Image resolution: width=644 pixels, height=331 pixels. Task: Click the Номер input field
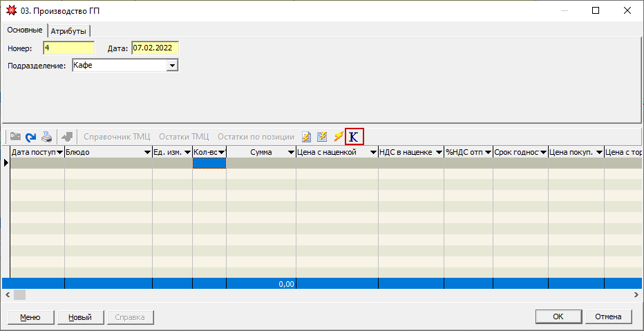coord(68,48)
